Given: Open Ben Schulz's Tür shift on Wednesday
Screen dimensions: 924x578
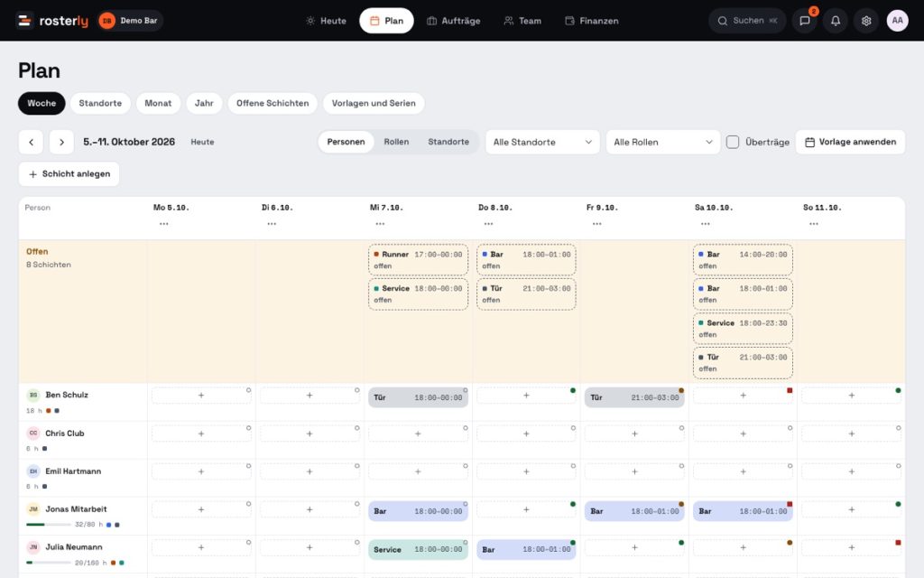Looking at the screenshot, I should [418, 397].
